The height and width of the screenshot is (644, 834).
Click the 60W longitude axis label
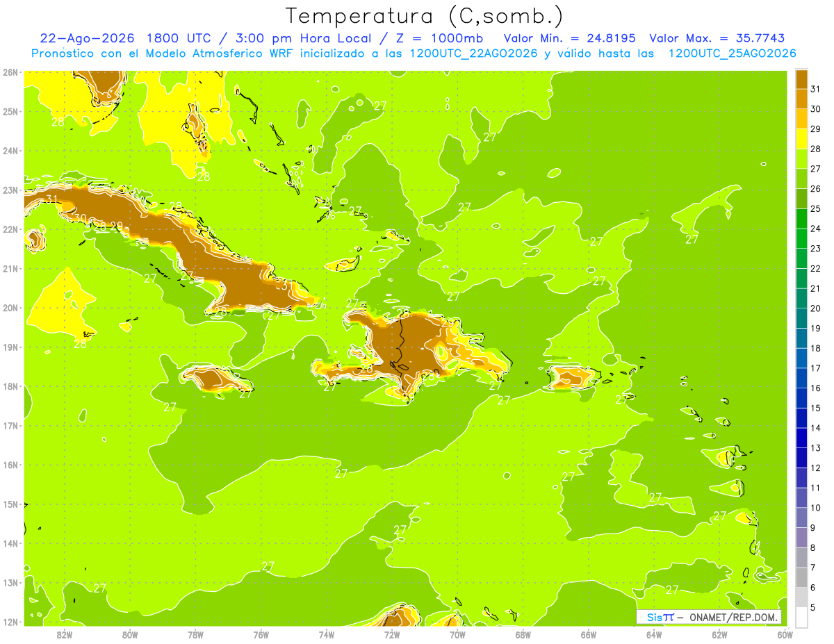pyautogui.click(x=785, y=634)
